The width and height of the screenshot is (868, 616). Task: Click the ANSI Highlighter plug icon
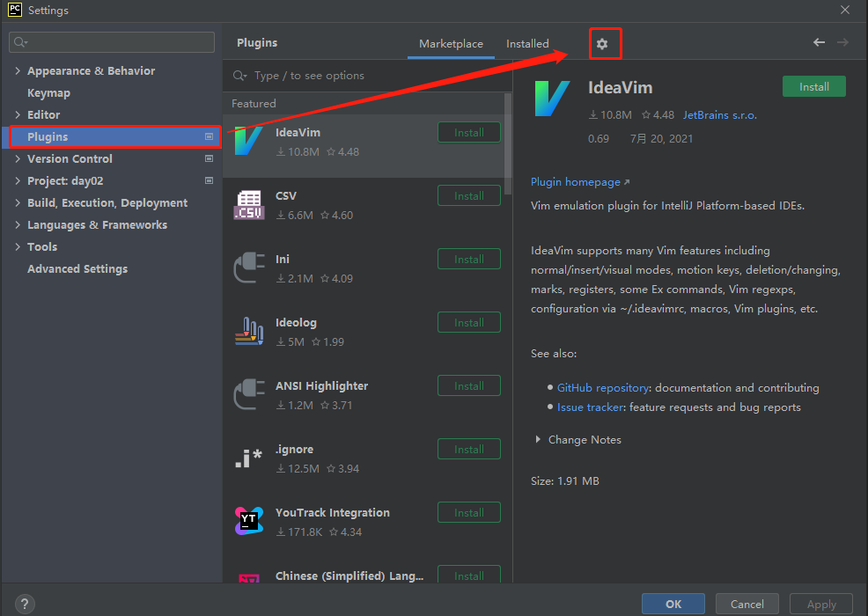click(248, 394)
